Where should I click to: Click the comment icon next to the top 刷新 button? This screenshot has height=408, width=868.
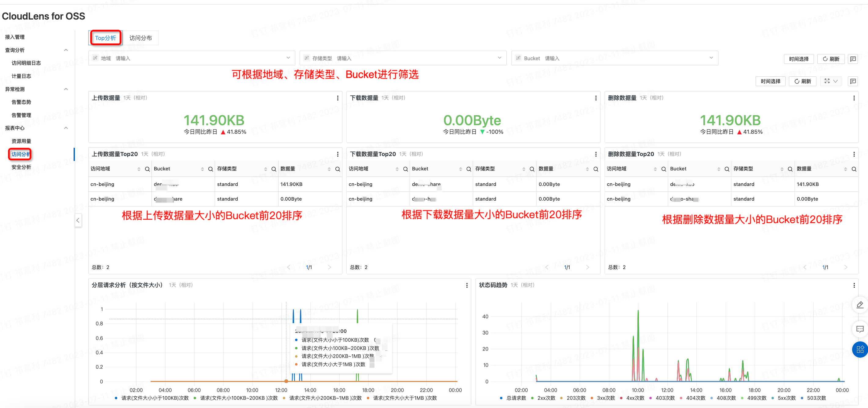853,59
